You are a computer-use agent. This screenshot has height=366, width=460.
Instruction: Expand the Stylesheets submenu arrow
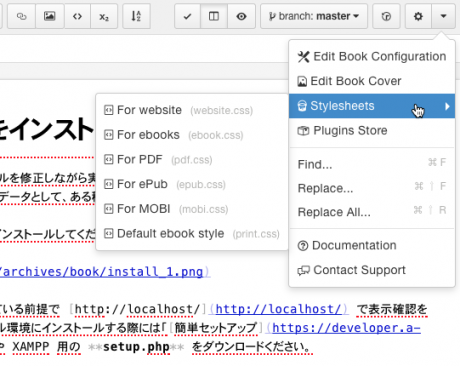point(447,106)
